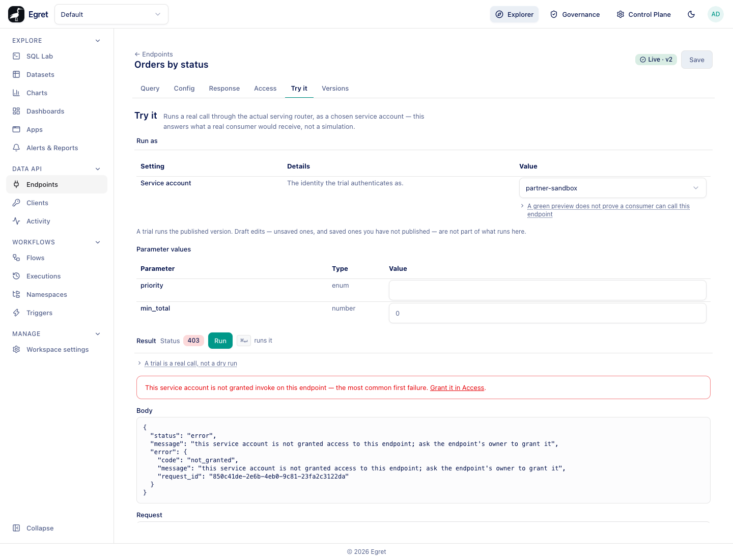The width and height of the screenshot is (733, 560).
Task: Open the partner-sandbox service account dropdown
Action: pyautogui.click(x=612, y=188)
